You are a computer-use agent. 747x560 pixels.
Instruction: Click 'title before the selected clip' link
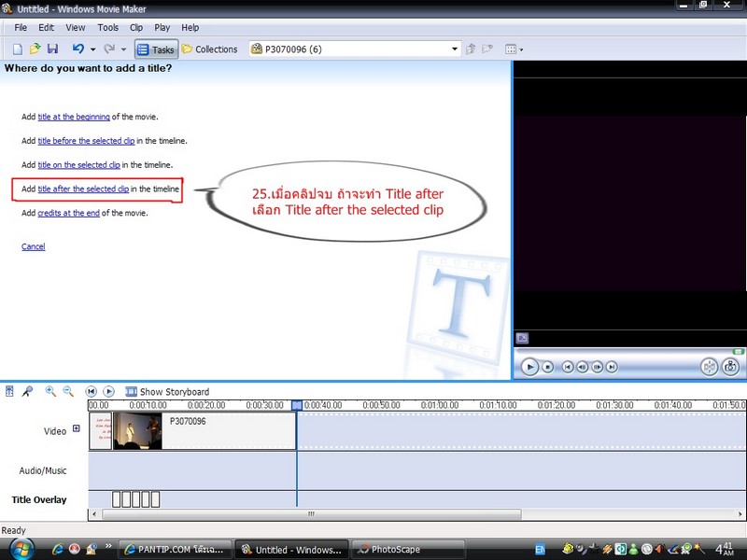tap(86, 141)
